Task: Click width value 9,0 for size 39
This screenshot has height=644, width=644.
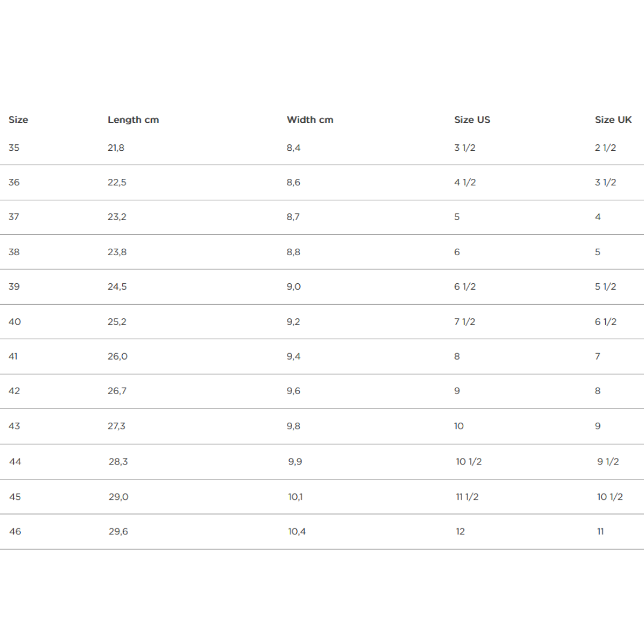Action: pos(293,287)
